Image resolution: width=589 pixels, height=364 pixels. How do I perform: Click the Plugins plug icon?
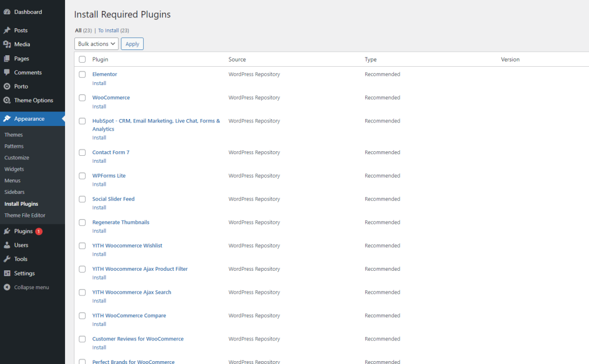(x=7, y=231)
